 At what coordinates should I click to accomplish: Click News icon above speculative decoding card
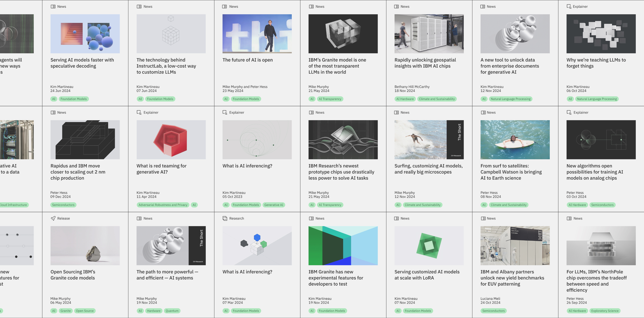[x=53, y=6]
